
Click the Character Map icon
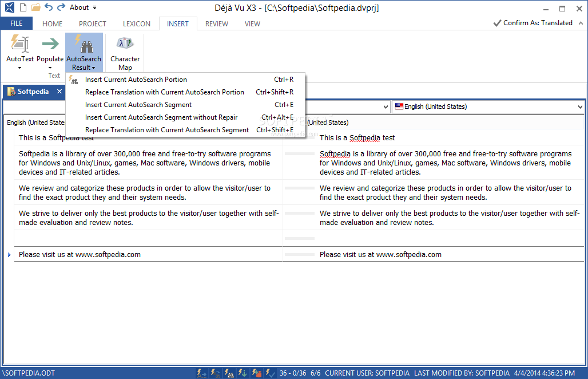[125, 44]
